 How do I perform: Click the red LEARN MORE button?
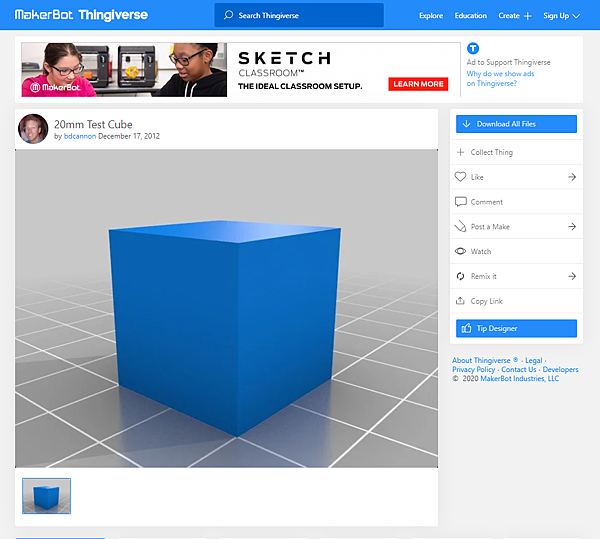(x=418, y=84)
